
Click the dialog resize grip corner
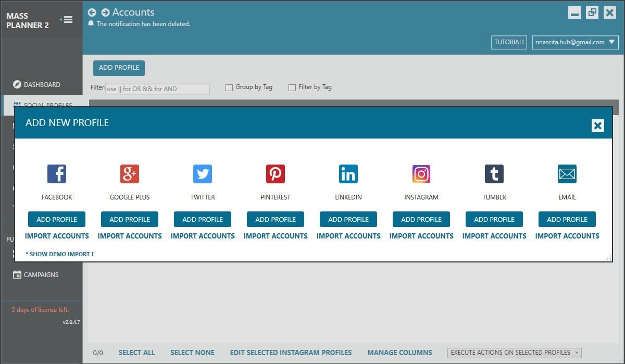click(608, 258)
